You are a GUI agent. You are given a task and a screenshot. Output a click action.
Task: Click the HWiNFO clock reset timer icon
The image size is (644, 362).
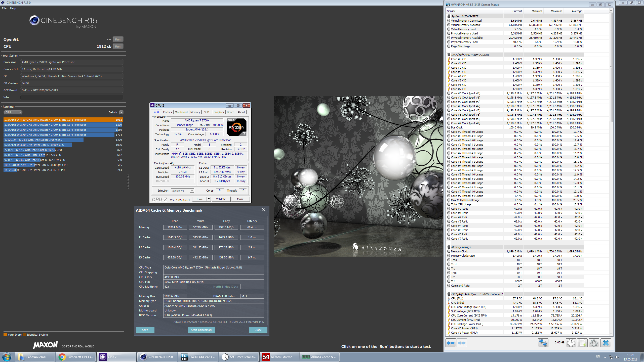[x=571, y=343]
